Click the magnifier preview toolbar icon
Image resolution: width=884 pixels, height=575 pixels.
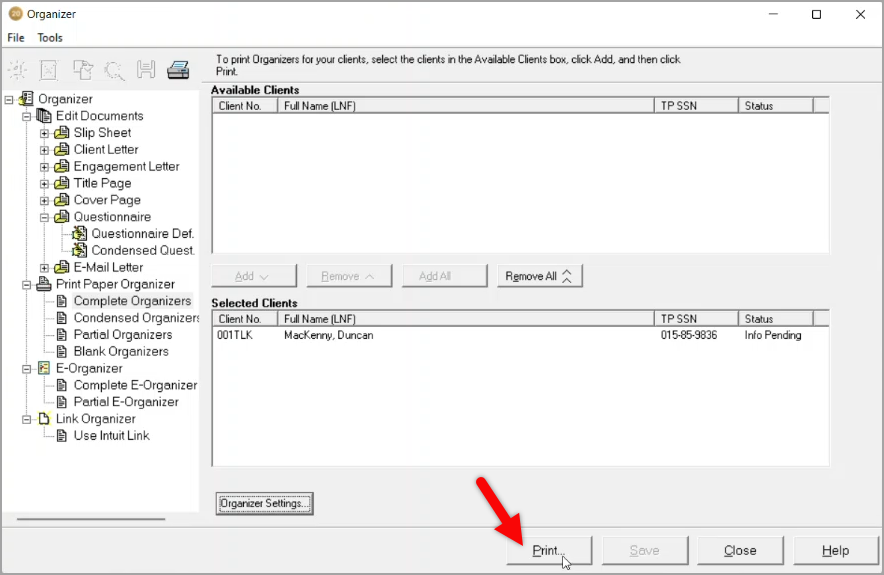point(114,70)
